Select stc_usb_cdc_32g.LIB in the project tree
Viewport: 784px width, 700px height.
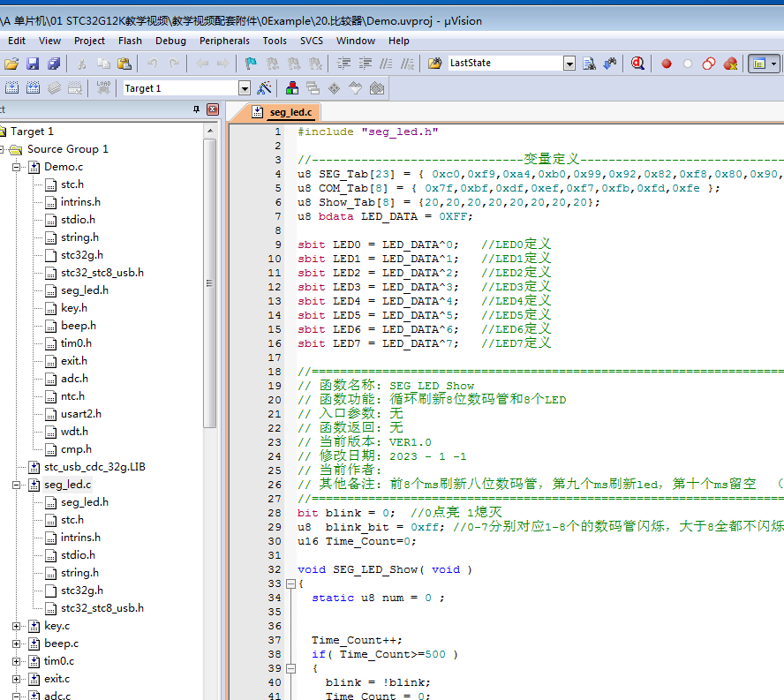tap(94, 467)
